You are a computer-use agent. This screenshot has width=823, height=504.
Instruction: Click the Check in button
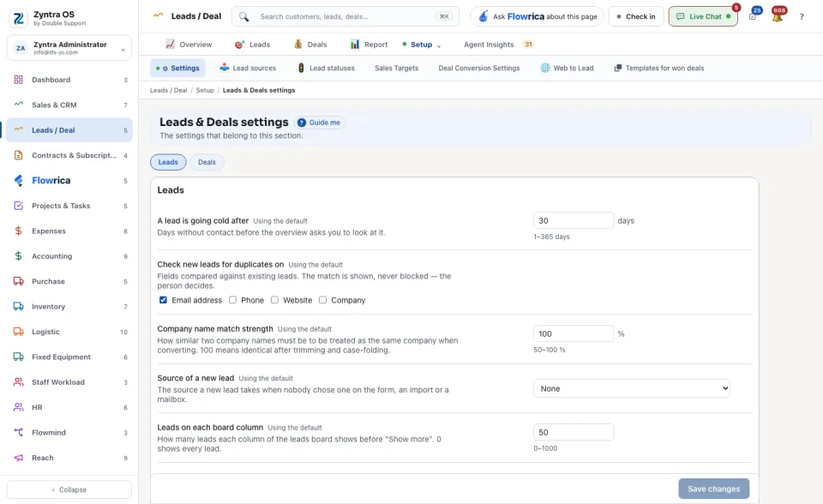tap(636, 17)
